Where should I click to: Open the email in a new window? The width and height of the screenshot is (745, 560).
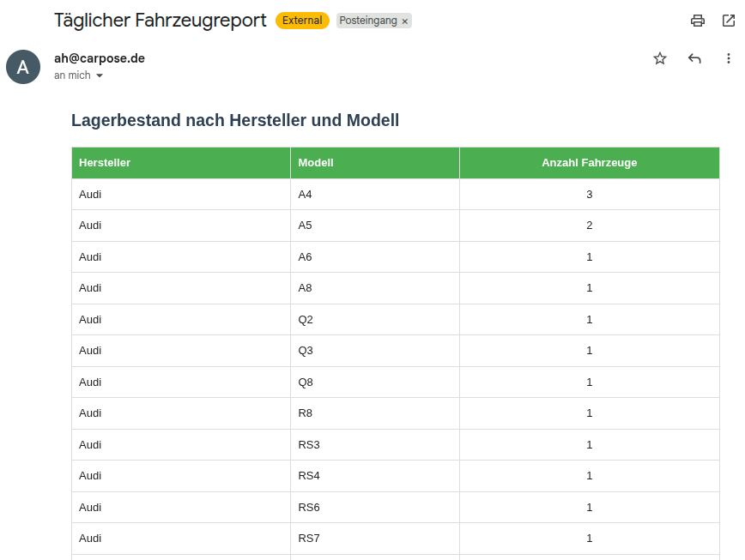[729, 21]
